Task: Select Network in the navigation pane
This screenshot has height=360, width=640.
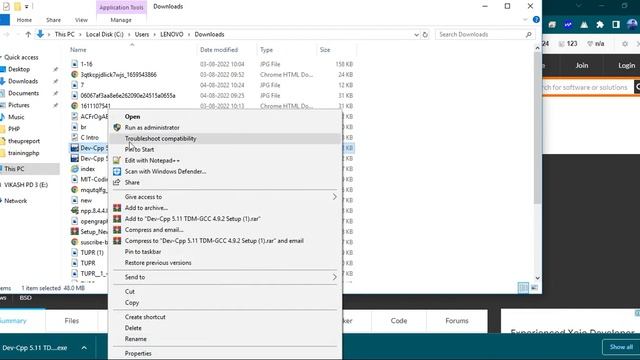Action: (16, 201)
